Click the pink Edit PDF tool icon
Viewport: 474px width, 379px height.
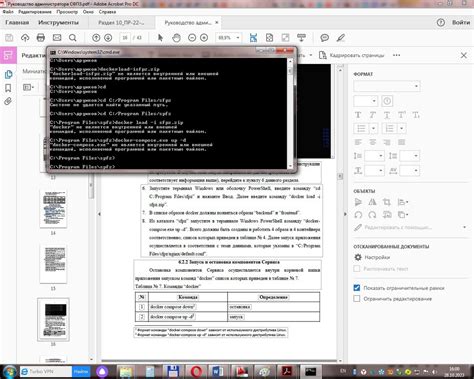click(8, 55)
